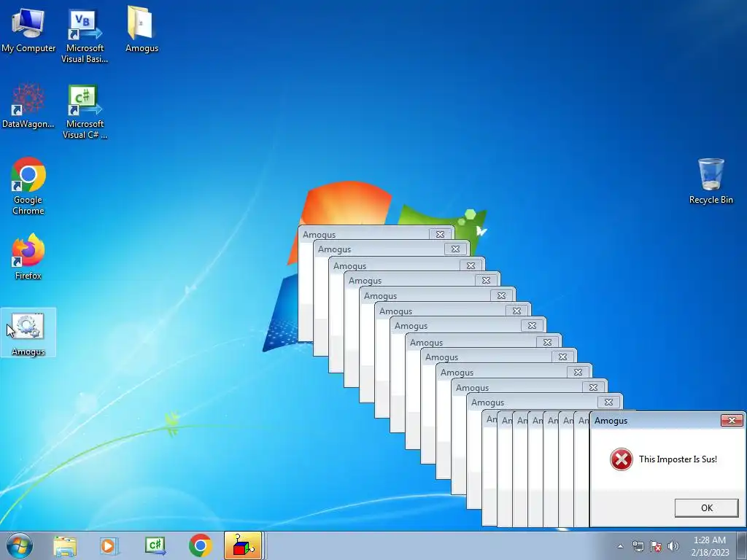Launch Firefox from desktop

click(x=28, y=256)
